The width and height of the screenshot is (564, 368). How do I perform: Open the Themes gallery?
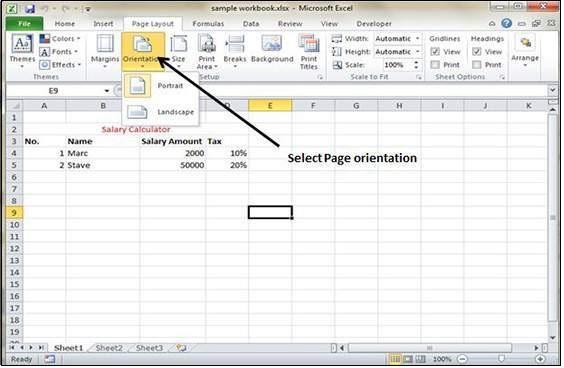(22, 51)
